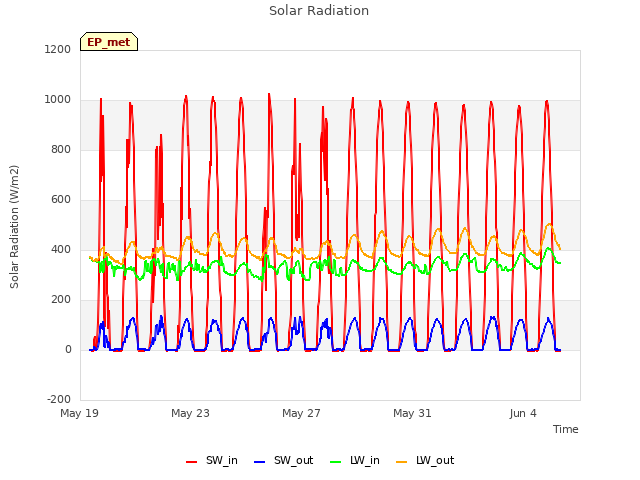Click the May 19 x-axis label
The image size is (640, 480).
coord(80,413)
